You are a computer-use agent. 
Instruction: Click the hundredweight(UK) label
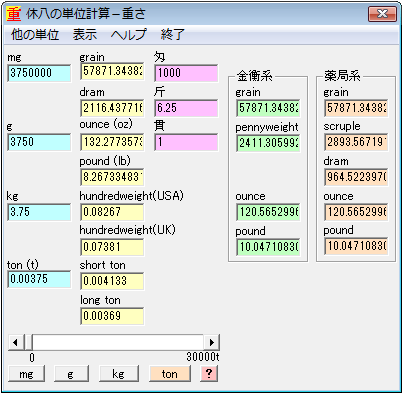coord(127,230)
